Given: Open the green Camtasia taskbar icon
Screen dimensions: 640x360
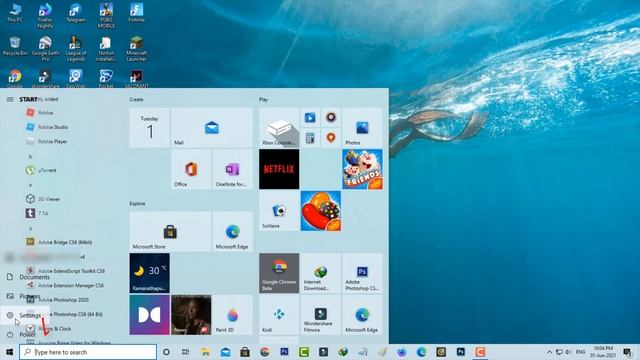Looking at the screenshot, I should 304,352.
